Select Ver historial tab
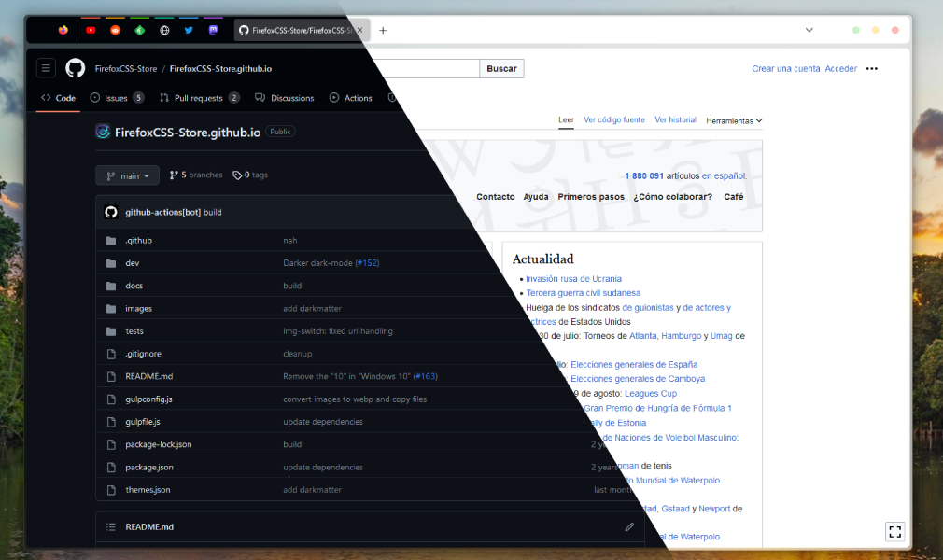 click(675, 119)
